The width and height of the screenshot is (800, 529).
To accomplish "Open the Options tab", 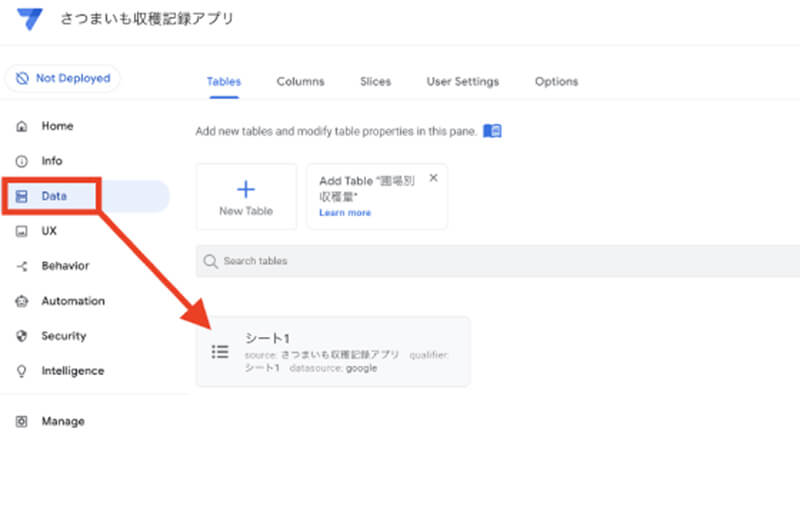I will (556, 82).
